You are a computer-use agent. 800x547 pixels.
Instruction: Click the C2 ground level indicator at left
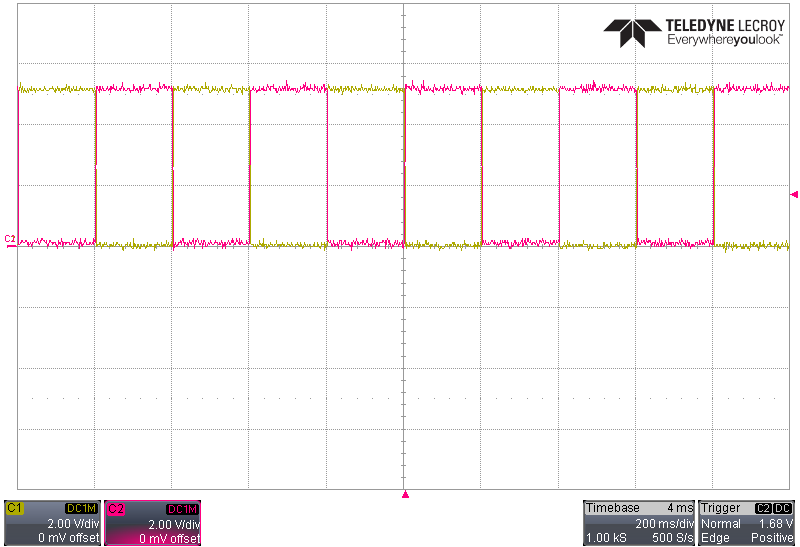coord(10,240)
